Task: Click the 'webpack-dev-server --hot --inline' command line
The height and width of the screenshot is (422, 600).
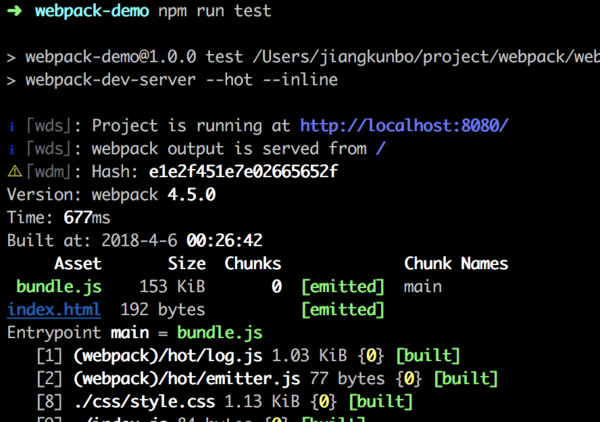Action: [181, 80]
